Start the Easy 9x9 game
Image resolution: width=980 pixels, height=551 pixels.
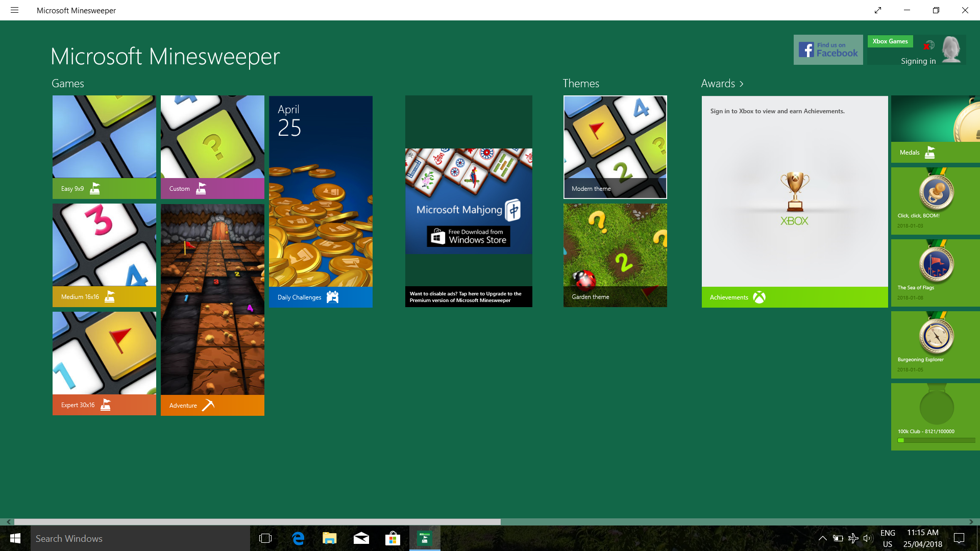pyautogui.click(x=104, y=147)
